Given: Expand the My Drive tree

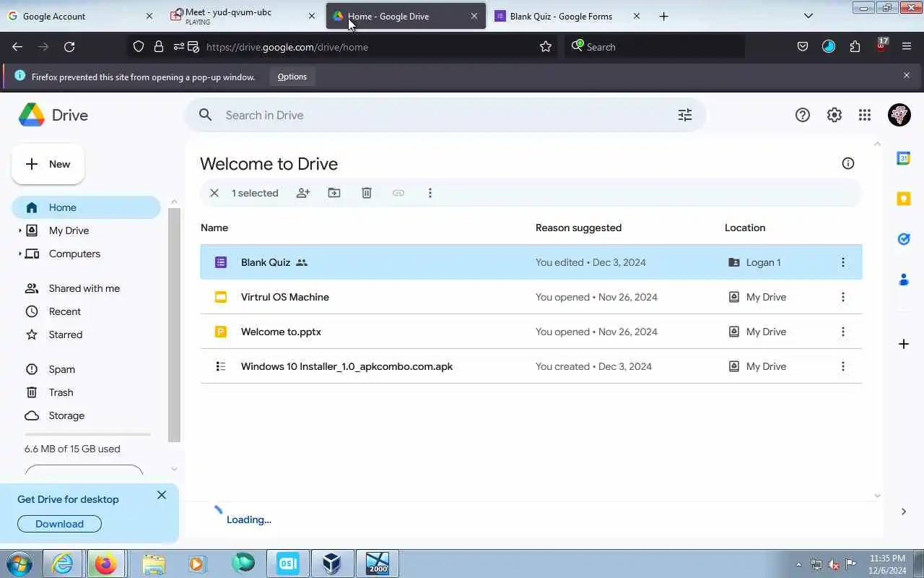Looking at the screenshot, I should tap(19, 230).
